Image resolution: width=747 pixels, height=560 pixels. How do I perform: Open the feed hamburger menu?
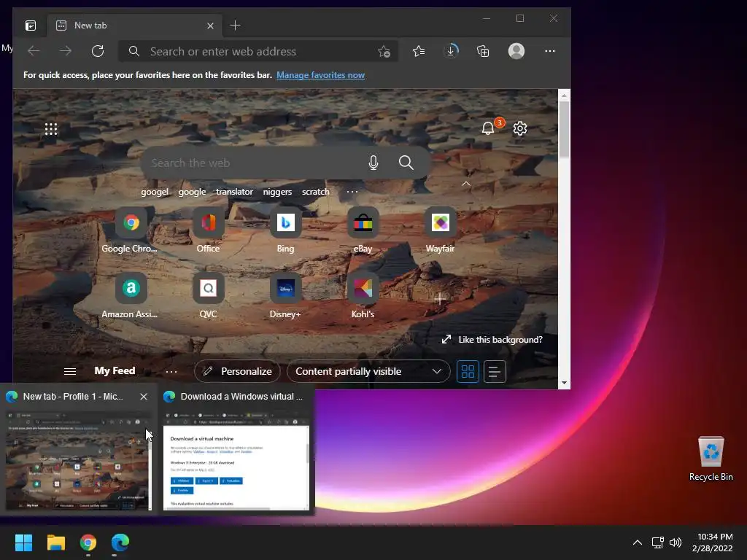point(70,371)
